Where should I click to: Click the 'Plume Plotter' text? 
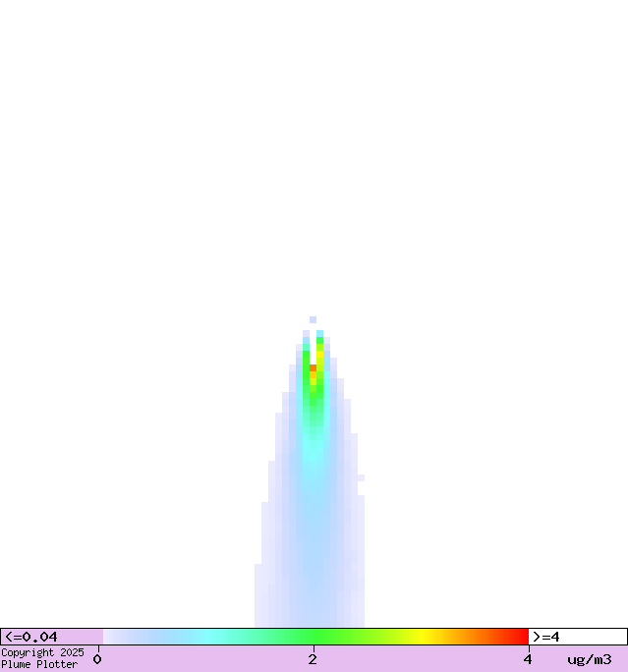tap(39, 664)
